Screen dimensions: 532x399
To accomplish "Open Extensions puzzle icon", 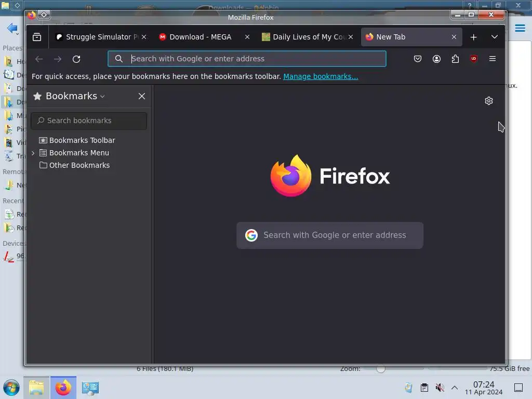I will [x=455, y=59].
